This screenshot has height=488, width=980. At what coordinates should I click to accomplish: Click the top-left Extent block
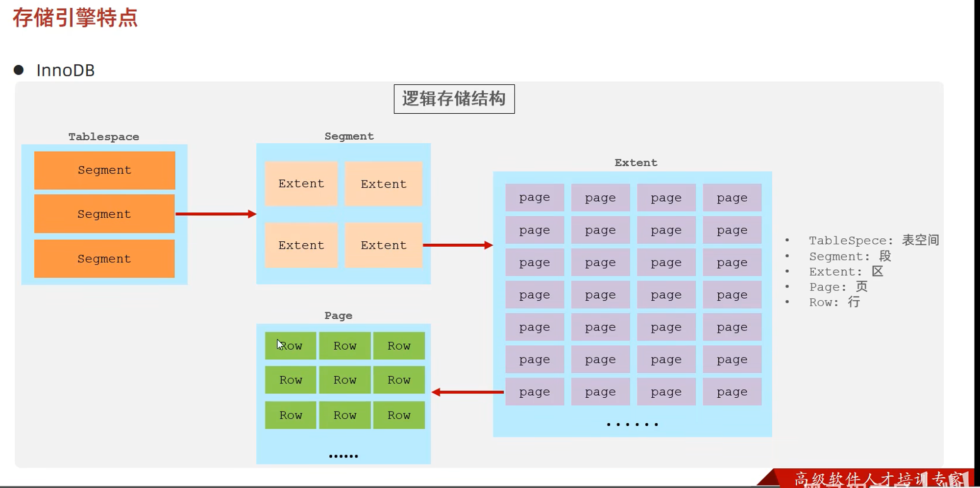point(301,184)
